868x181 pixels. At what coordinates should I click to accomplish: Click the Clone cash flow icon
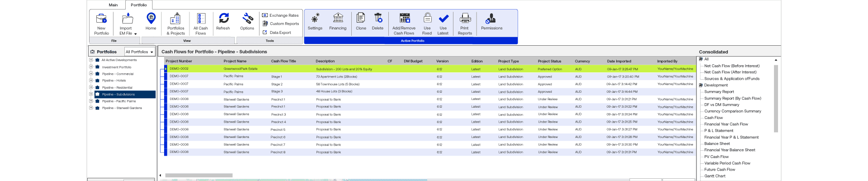[361, 19]
